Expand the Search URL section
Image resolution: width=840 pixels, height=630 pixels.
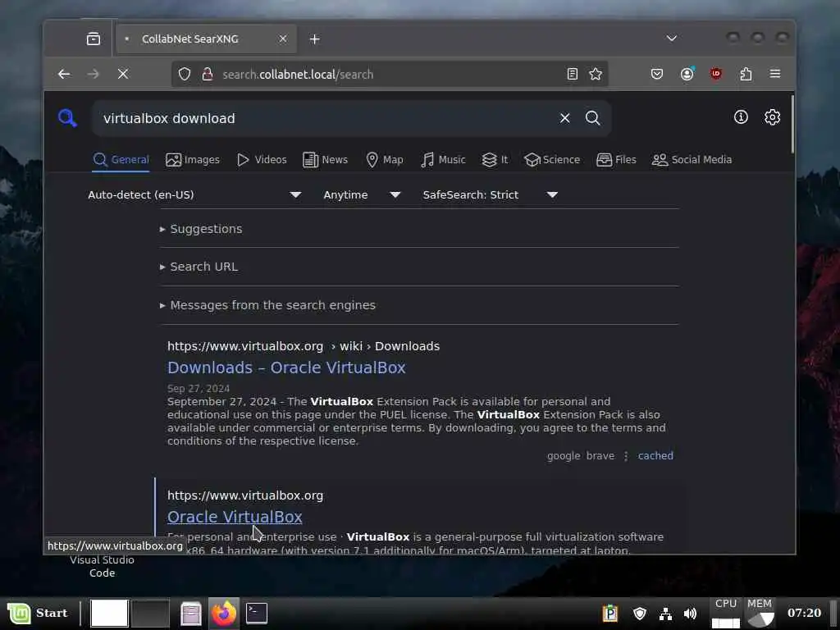(199, 267)
